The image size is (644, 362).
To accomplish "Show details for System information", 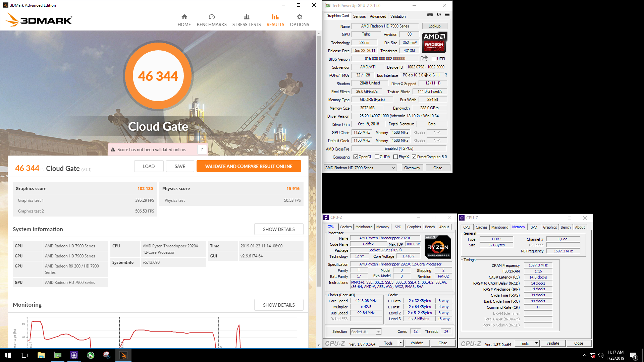I will pyautogui.click(x=279, y=229).
